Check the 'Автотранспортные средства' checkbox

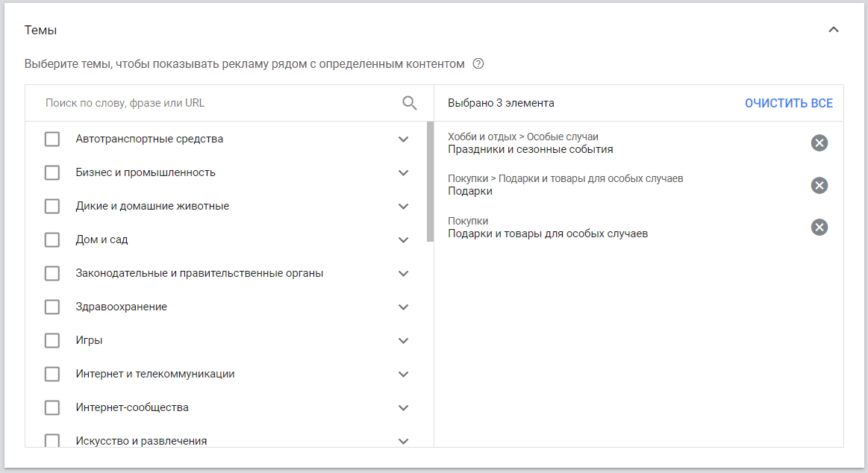point(52,140)
